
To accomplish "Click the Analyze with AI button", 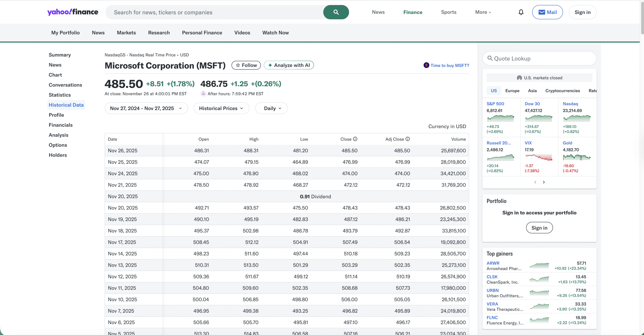I will click(x=289, y=65).
